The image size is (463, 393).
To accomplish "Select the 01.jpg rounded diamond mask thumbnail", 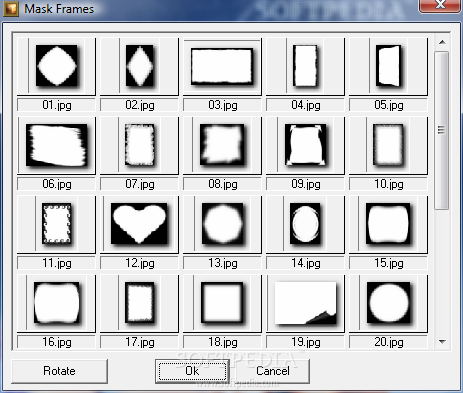I will point(56,66).
